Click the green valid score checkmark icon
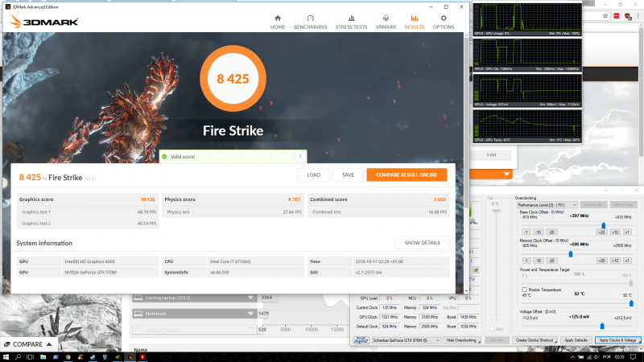This screenshot has width=644, height=362. 164,156
